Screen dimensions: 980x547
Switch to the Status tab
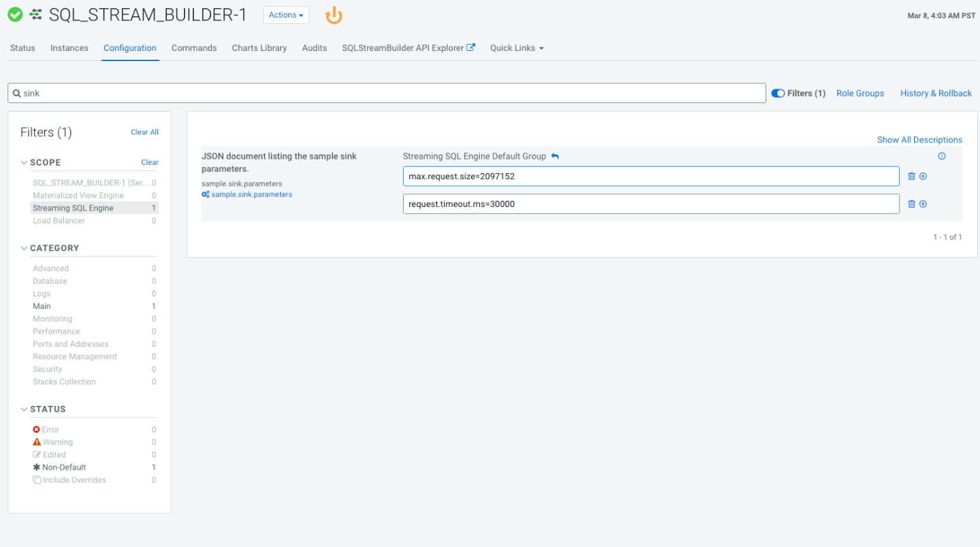click(22, 48)
